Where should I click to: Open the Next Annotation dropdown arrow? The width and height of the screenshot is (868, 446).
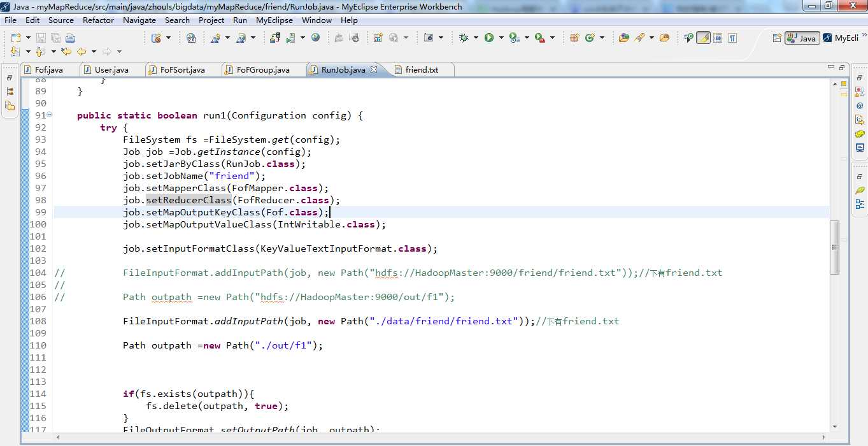tap(27, 52)
